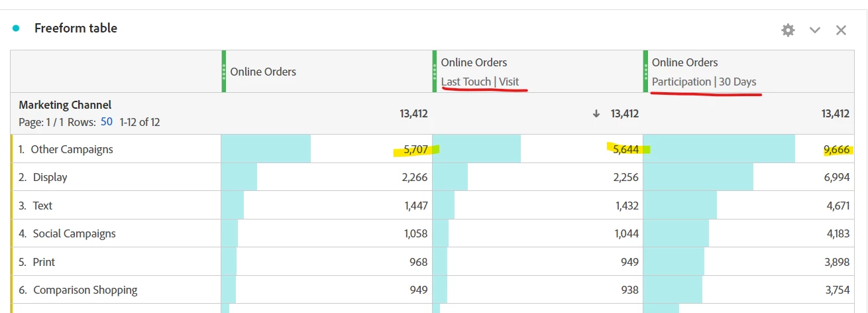Click value 949 in Print row
The height and width of the screenshot is (313, 868).
[x=629, y=262]
